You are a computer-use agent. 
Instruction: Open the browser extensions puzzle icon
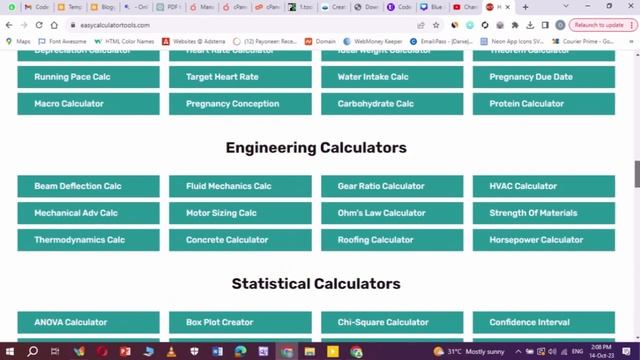tap(515, 25)
